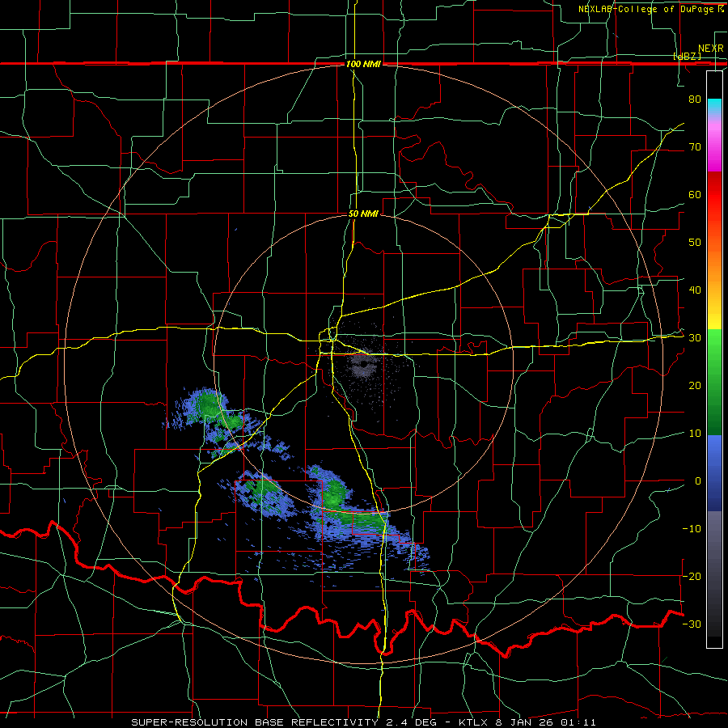Click the 50 value on the dBZ scale

(x=695, y=243)
